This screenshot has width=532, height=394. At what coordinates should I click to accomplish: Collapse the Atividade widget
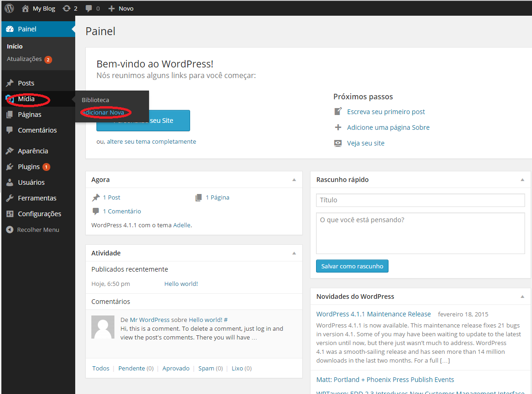(x=294, y=253)
